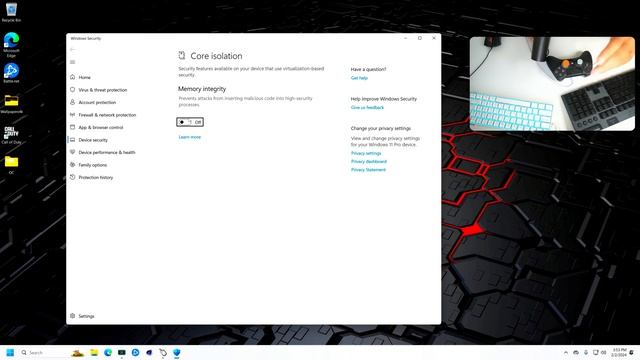The width and height of the screenshot is (640, 360).
Task: Click the microphone icon in system tray
Action: coord(586,352)
